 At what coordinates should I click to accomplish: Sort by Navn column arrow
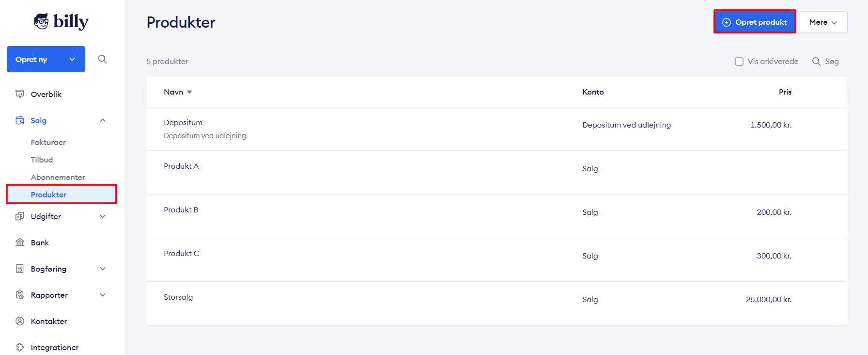click(x=189, y=92)
